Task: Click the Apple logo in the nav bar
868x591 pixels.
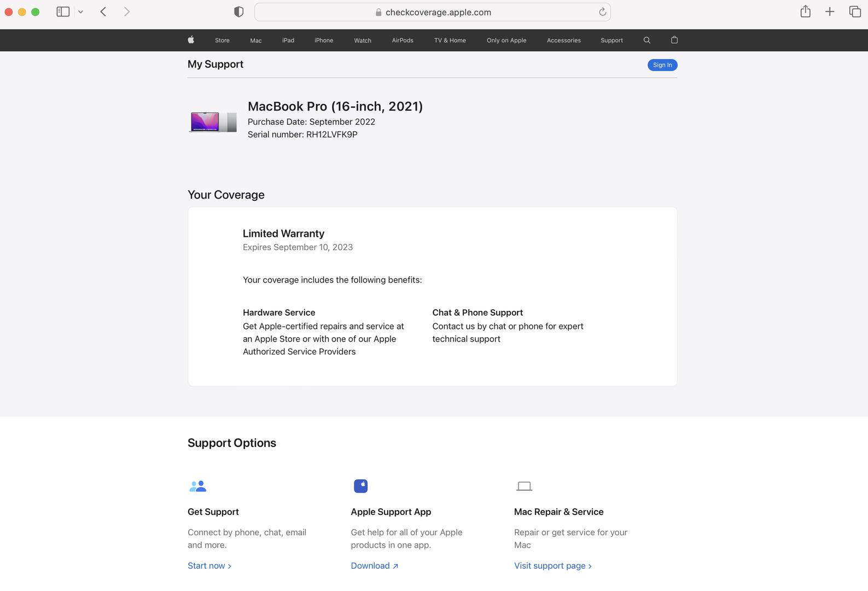Action: click(191, 40)
